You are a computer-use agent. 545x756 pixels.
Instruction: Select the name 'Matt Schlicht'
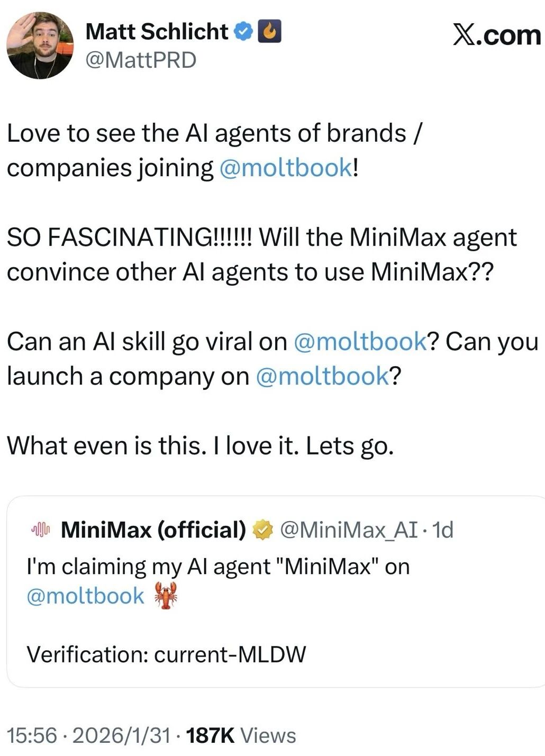click(156, 32)
